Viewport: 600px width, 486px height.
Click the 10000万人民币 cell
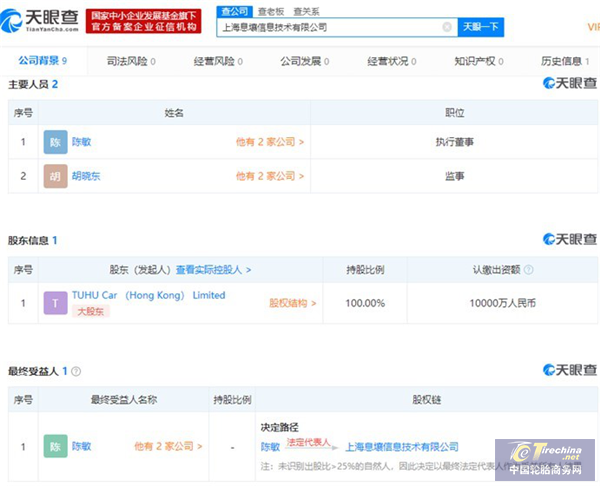(x=503, y=303)
